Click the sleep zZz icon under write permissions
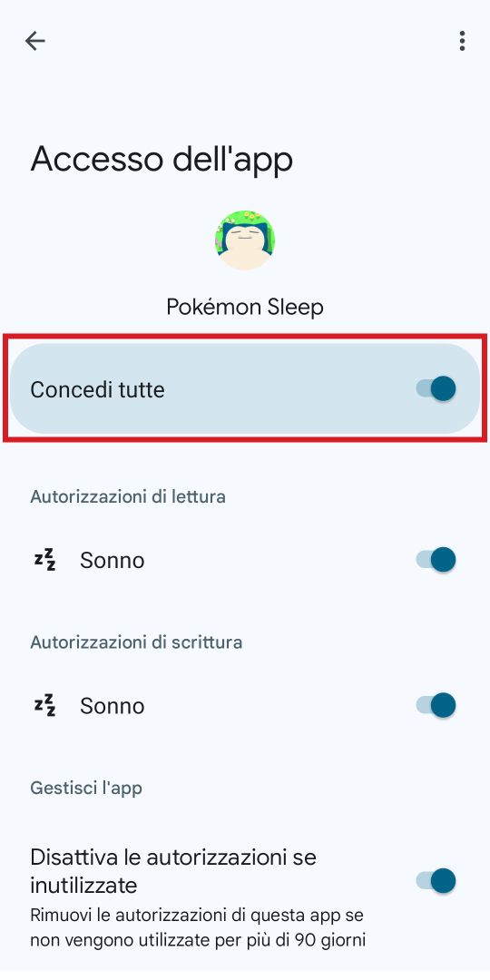The height and width of the screenshot is (980, 490). tap(44, 705)
